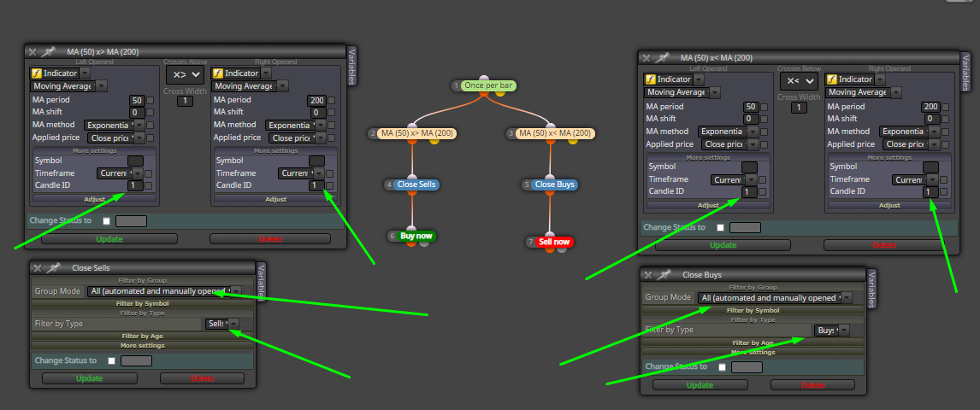Expand Filter by Age in Close Buys panel
This screenshot has height=410, width=980.
pos(753,343)
